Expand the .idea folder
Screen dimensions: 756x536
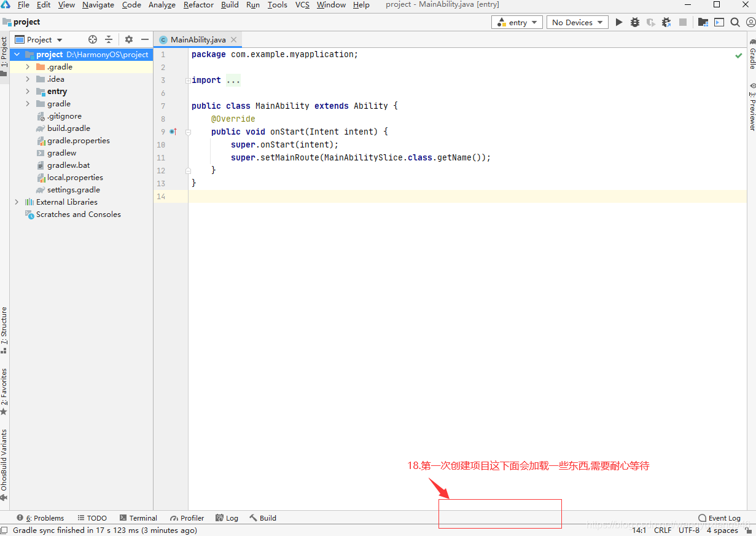click(x=28, y=79)
